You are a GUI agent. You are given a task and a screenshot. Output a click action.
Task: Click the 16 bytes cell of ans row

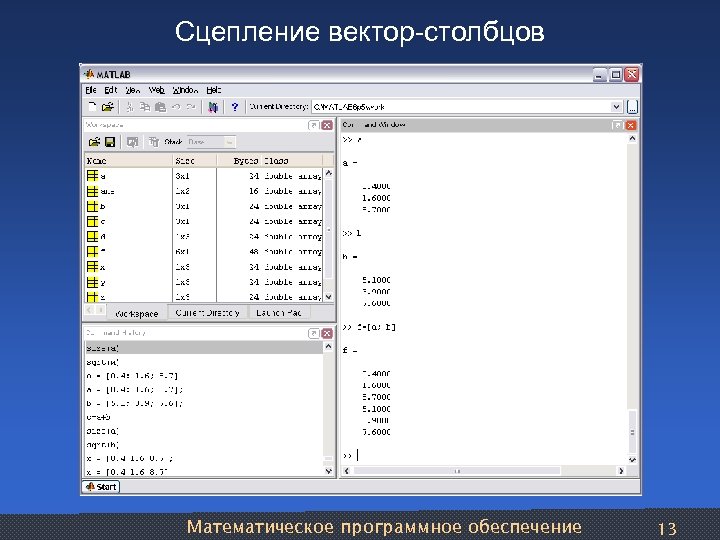(x=253, y=191)
